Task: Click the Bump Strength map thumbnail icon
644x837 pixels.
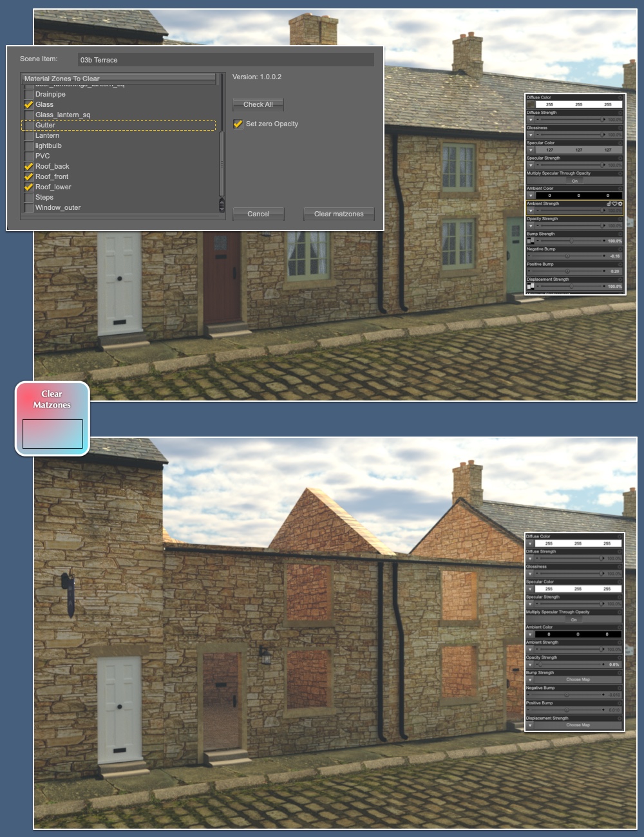Action: 530,241
